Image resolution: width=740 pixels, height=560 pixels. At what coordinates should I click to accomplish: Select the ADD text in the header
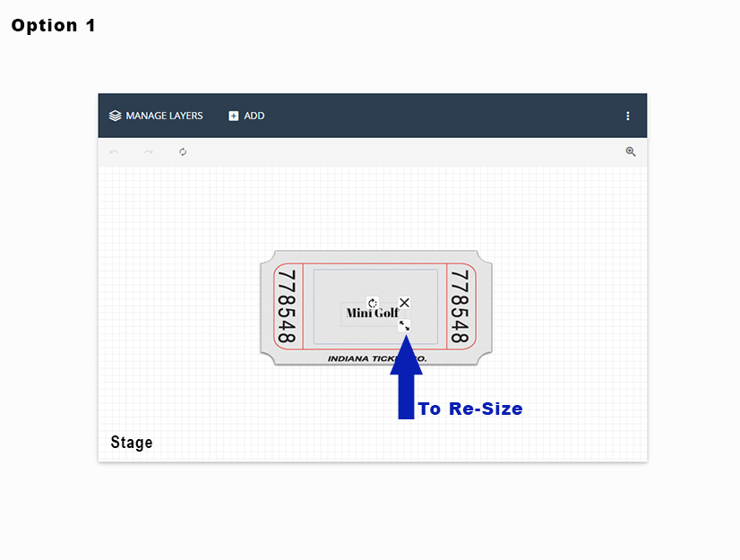click(x=254, y=116)
